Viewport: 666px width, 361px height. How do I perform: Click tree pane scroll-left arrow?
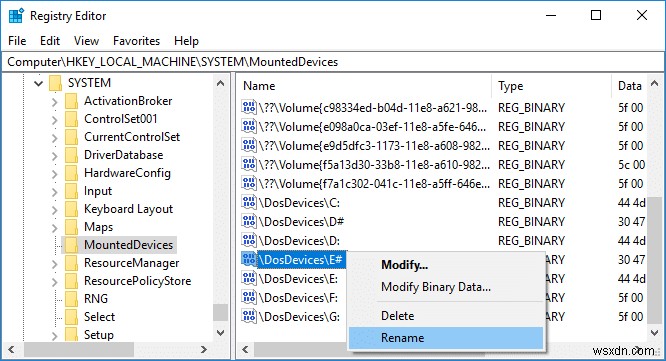tap(11, 350)
